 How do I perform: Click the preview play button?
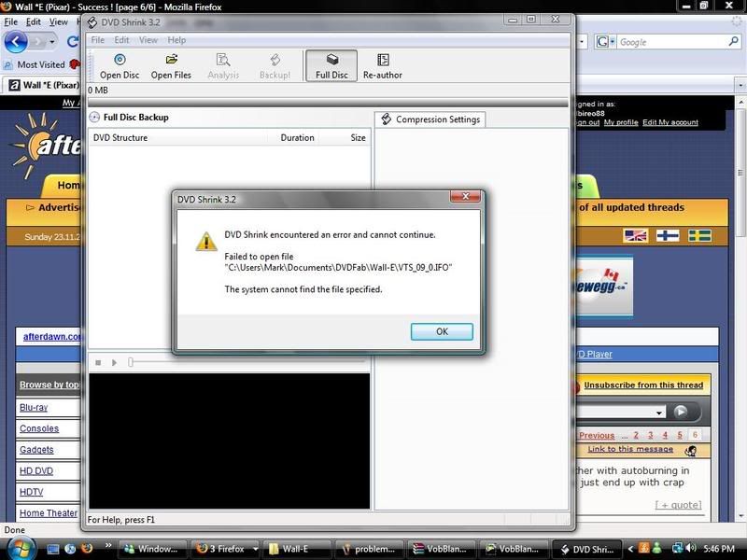[114, 363]
